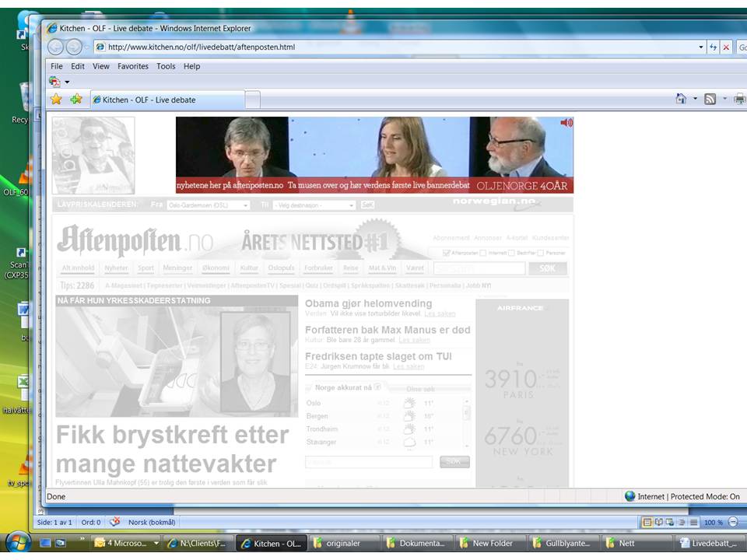Open Fredriksen tapte slaget om TUI
747x560 pixels.
point(378,356)
